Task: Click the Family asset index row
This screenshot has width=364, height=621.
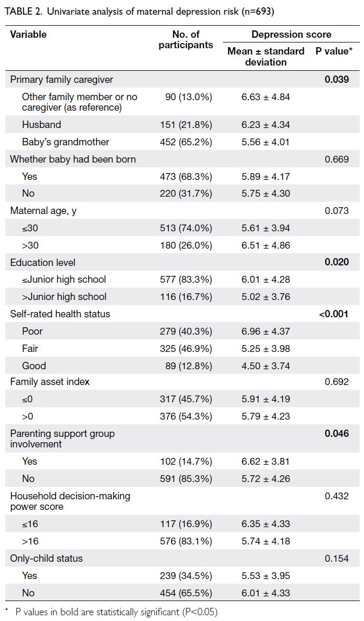Action: (182, 382)
